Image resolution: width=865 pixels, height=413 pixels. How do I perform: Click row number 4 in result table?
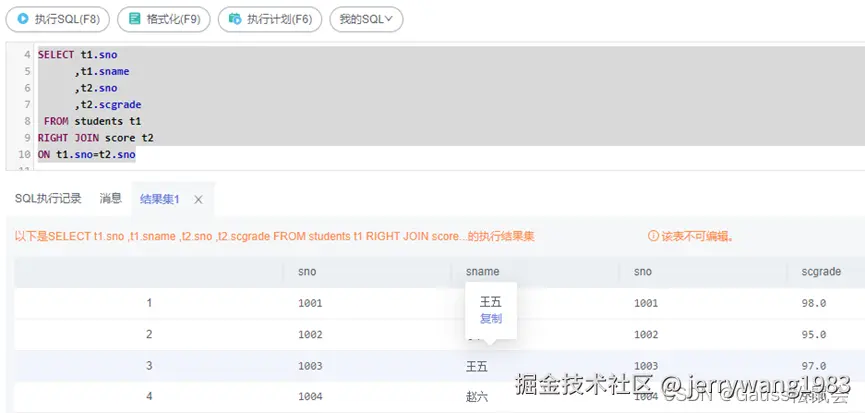149,396
